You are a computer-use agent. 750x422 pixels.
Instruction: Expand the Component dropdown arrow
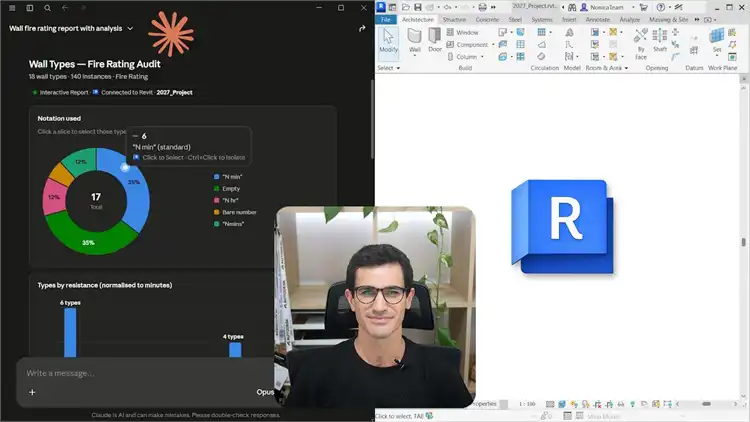pyautogui.click(x=493, y=44)
